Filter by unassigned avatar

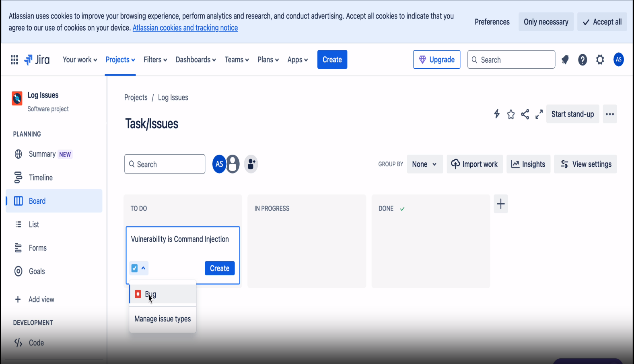point(233,164)
